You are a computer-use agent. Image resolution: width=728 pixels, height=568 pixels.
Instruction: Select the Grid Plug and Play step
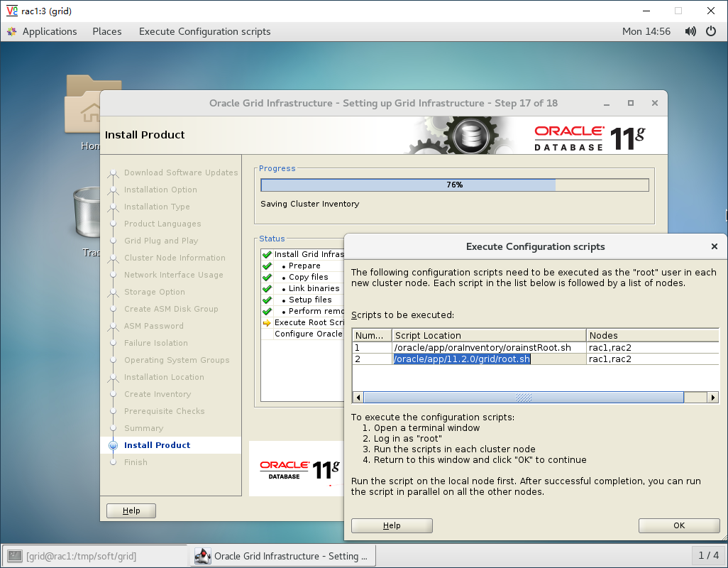160,241
